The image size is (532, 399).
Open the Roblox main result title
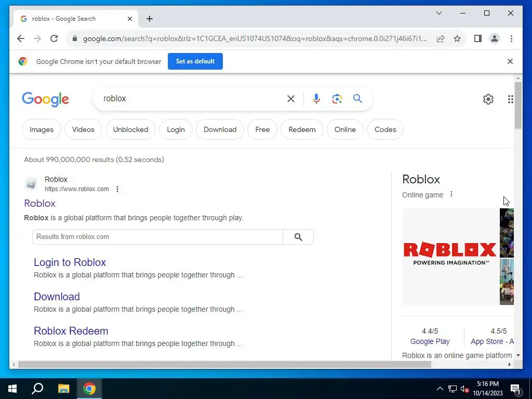[x=39, y=203]
